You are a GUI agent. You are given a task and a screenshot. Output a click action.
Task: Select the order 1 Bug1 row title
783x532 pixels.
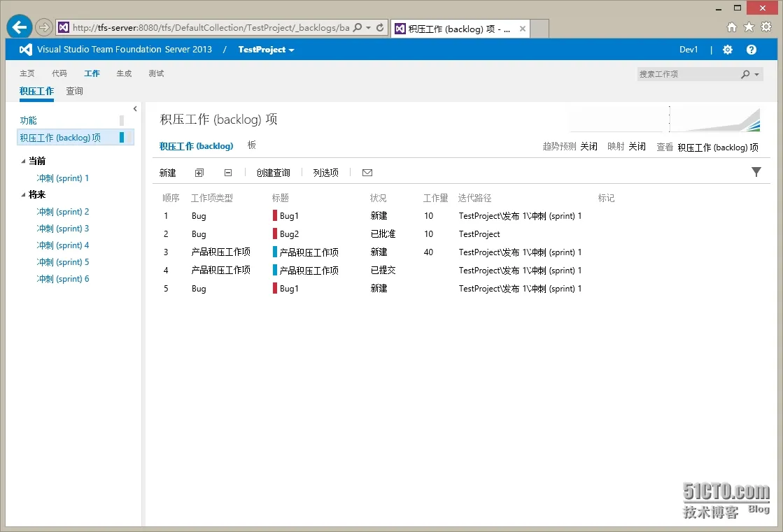point(289,216)
